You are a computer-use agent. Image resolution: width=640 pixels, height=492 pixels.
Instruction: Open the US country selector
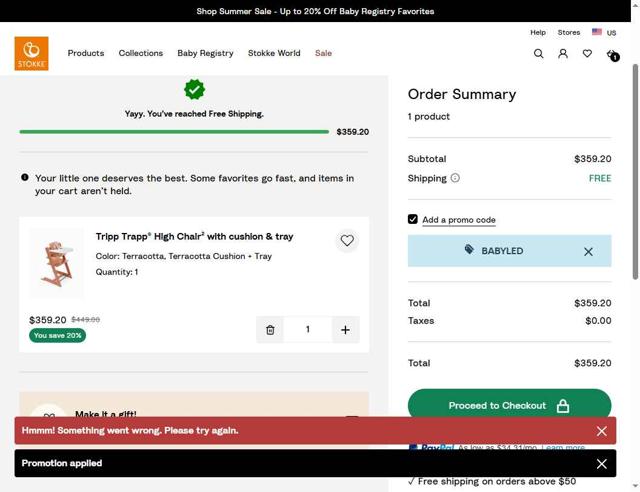604,32
